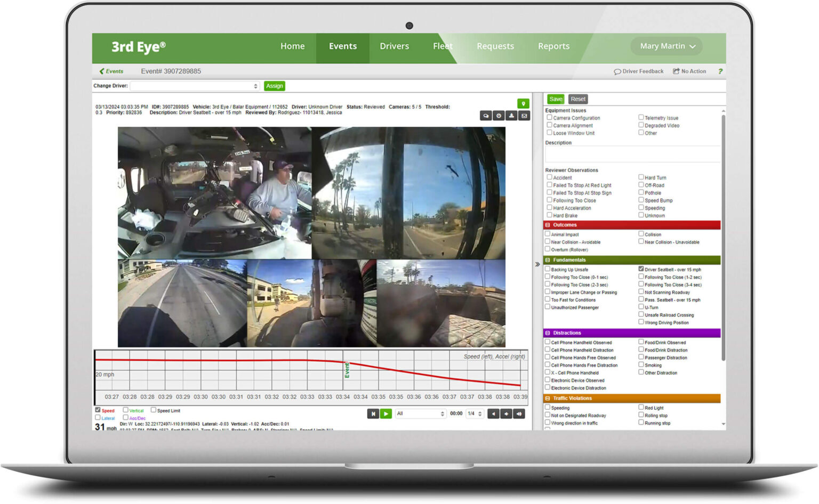The height and width of the screenshot is (504, 819).
Task: Select the driver cabin camera view
Action: [214, 193]
